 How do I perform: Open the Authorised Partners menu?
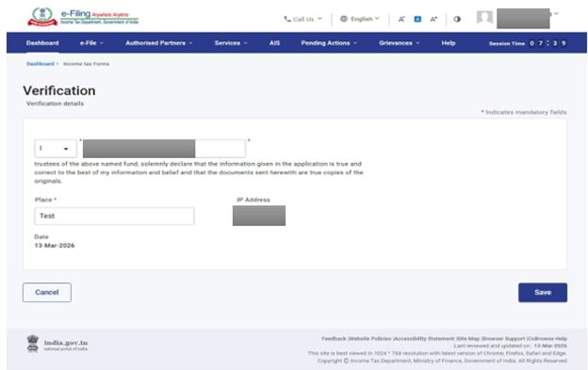tap(159, 43)
